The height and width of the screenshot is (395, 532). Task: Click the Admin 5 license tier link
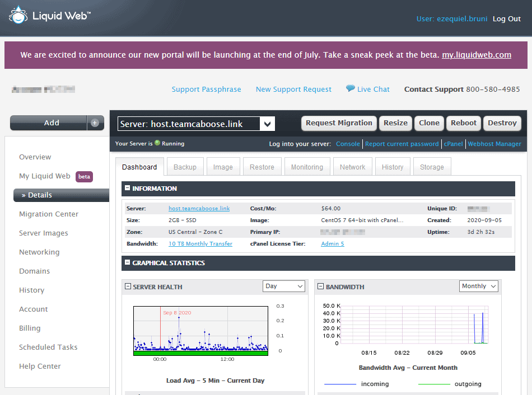tap(333, 243)
